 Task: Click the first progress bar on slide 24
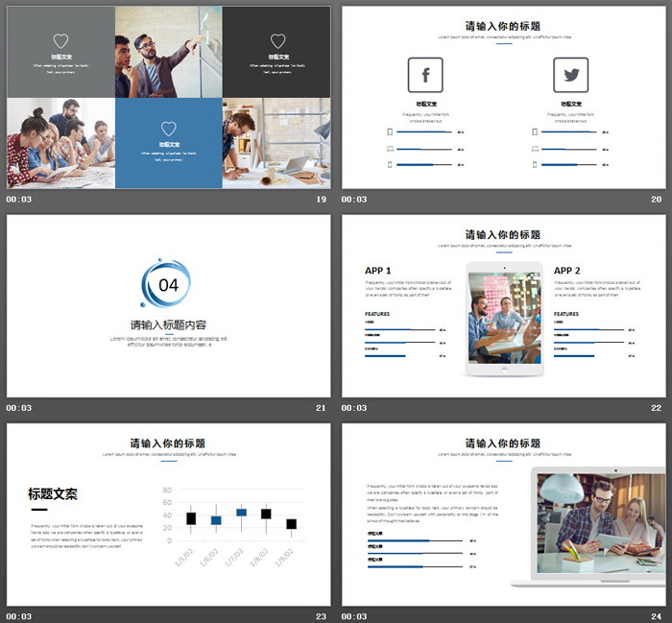(x=415, y=540)
